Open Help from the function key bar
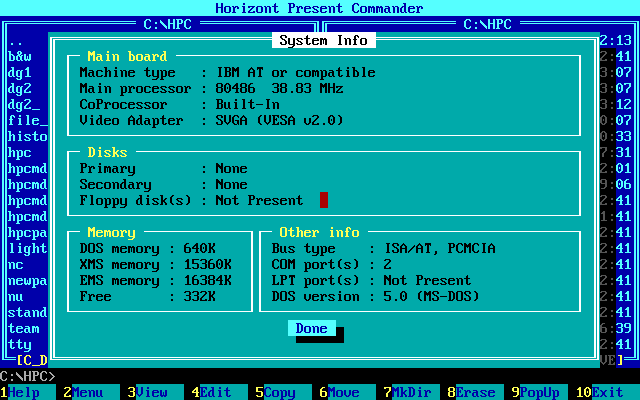 click(x=24, y=393)
